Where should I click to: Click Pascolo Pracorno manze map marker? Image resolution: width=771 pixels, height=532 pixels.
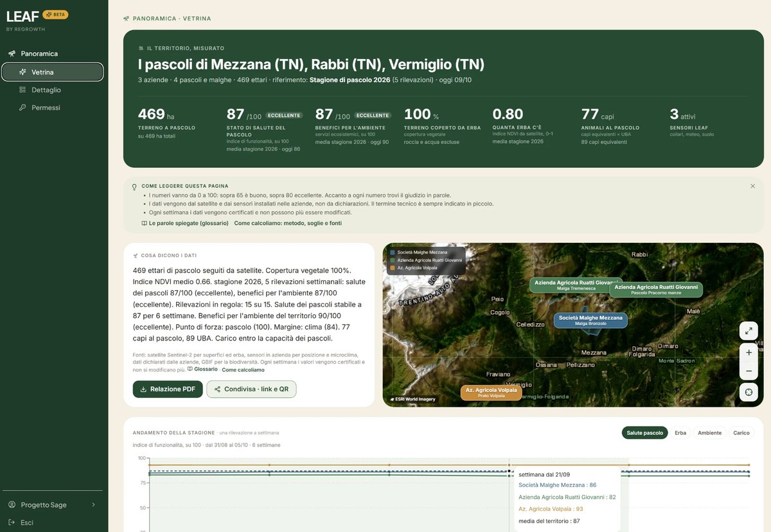tap(656, 289)
